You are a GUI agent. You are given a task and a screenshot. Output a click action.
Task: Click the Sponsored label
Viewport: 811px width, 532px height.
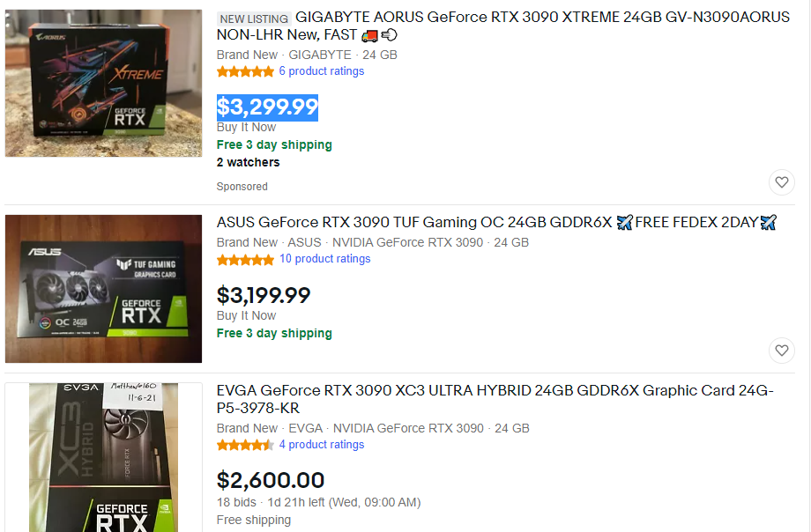click(x=242, y=187)
